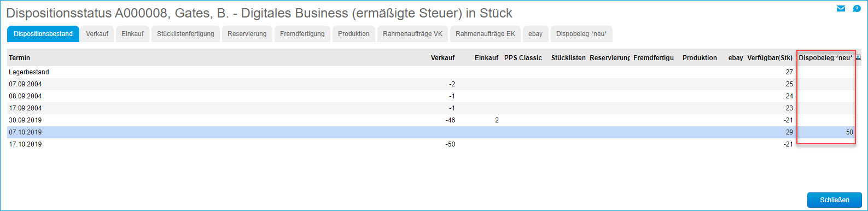Screen dimensions: 868x211
Task: Sort by the Termin column header
Action: [20, 58]
